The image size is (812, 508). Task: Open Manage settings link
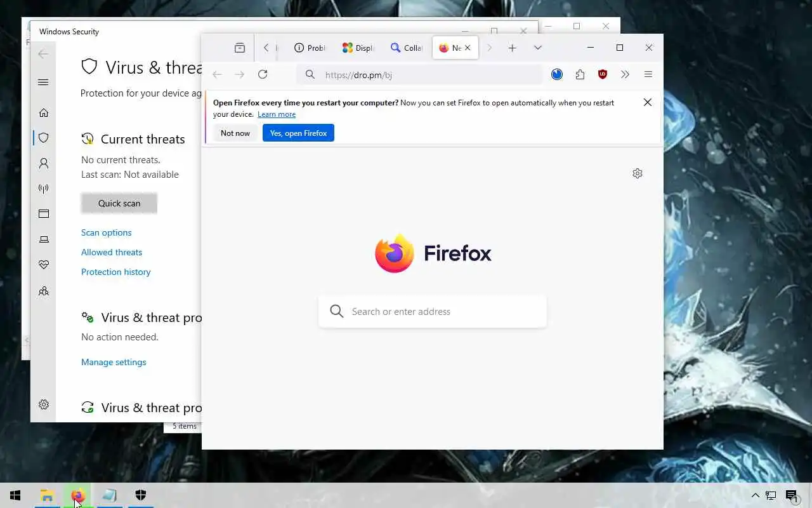coord(114,362)
